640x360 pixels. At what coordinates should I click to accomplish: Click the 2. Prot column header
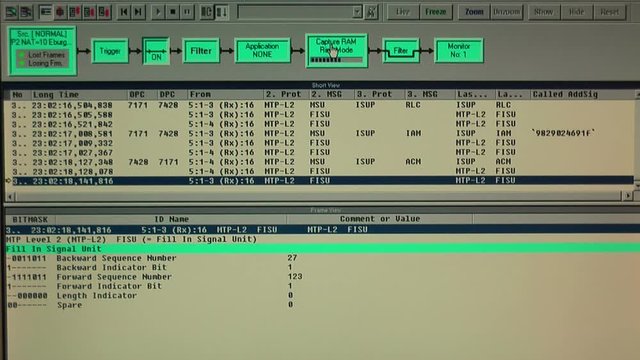(286, 95)
